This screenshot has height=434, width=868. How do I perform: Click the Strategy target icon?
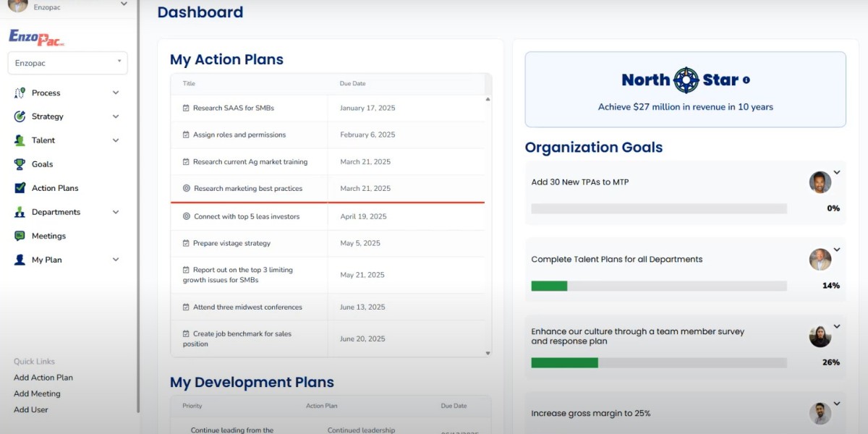point(20,116)
